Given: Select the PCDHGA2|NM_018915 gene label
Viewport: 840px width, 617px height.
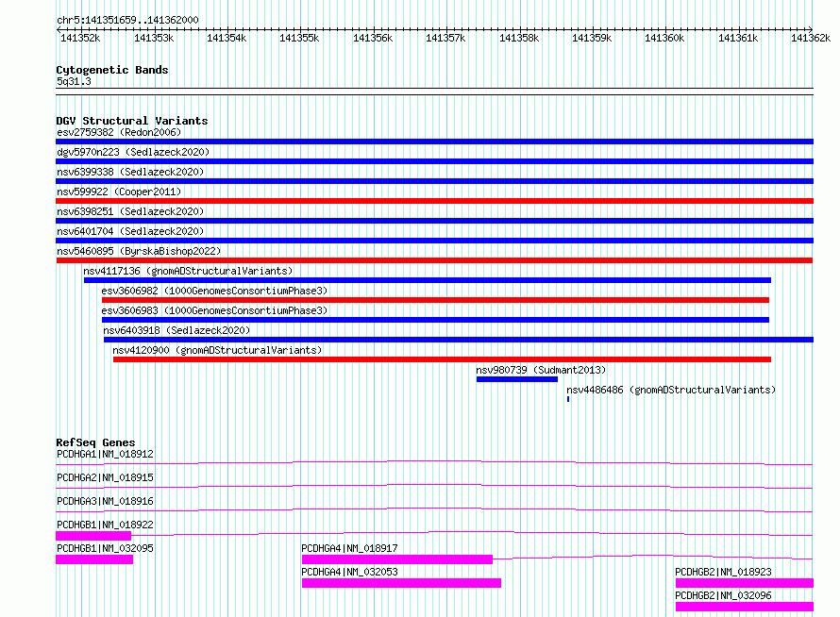Looking at the screenshot, I should (105, 477).
